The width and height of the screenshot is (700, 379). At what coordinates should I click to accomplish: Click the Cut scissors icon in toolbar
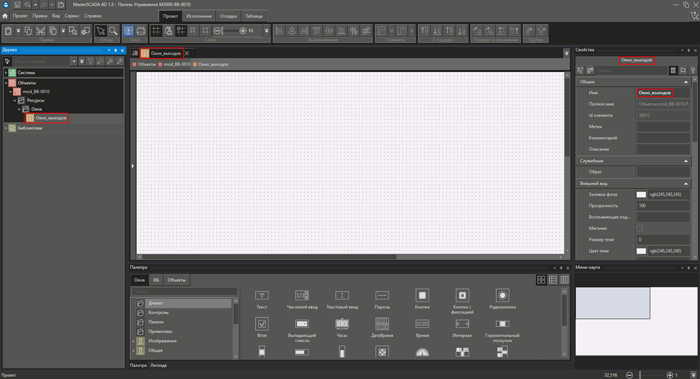tap(41, 31)
